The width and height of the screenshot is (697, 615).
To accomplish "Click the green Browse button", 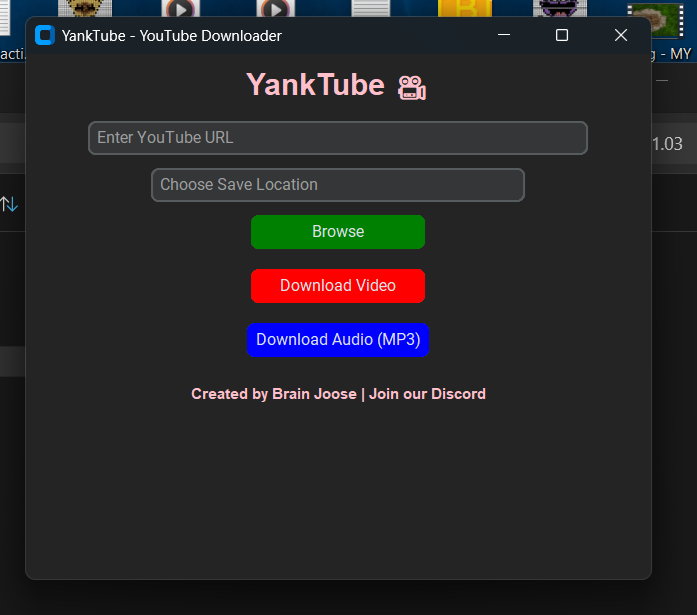I will point(338,232).
